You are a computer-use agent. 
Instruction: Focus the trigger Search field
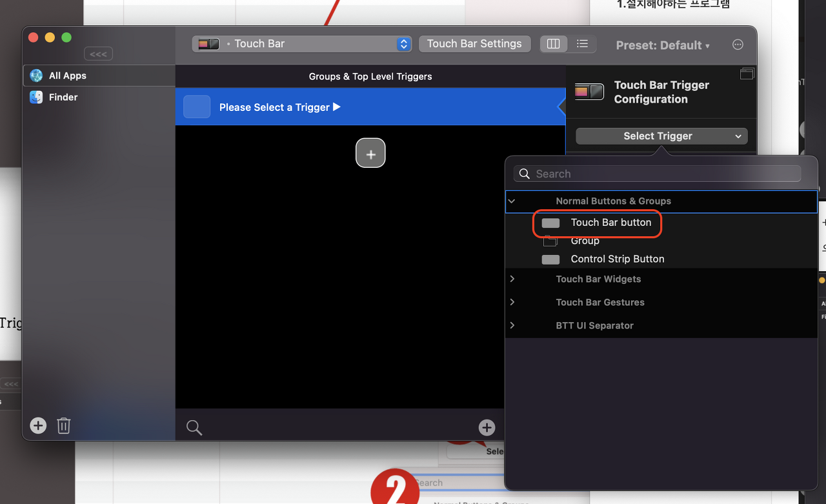[658, 174]
